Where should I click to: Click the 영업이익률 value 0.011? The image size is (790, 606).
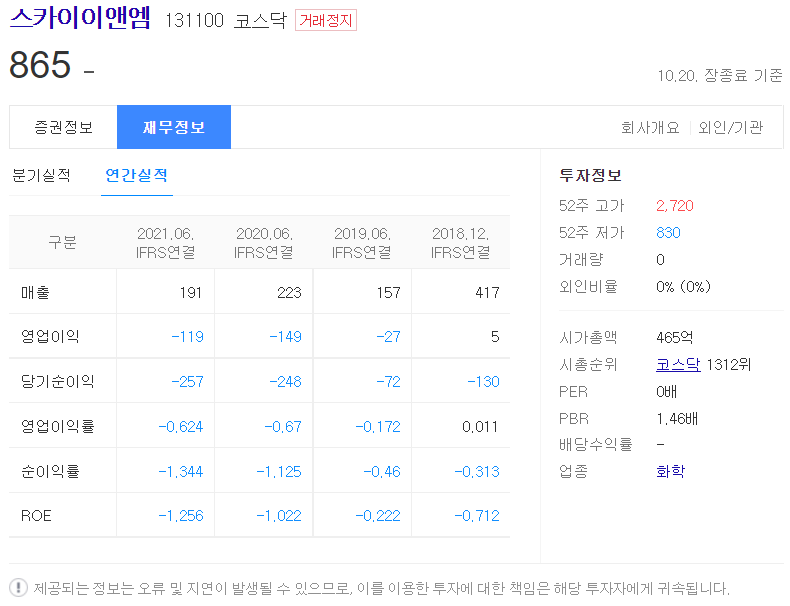click(x=480, y=427)
